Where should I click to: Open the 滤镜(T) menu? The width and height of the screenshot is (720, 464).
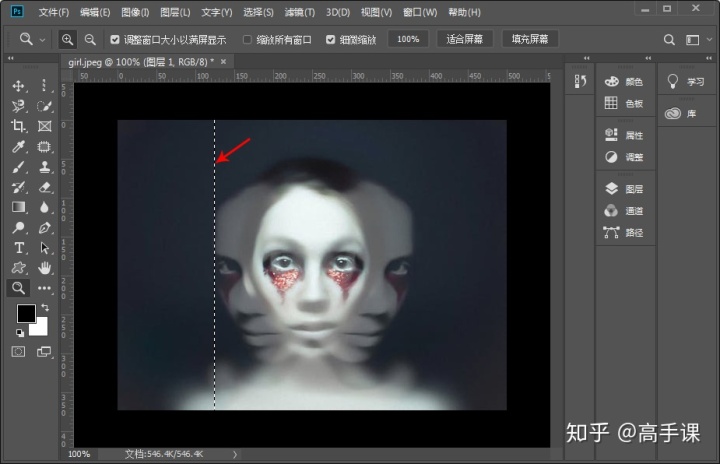[300, 12]
